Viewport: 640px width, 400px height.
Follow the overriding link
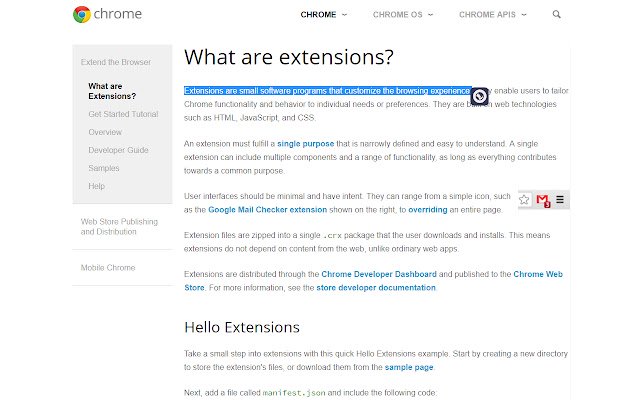pos(428,210)
